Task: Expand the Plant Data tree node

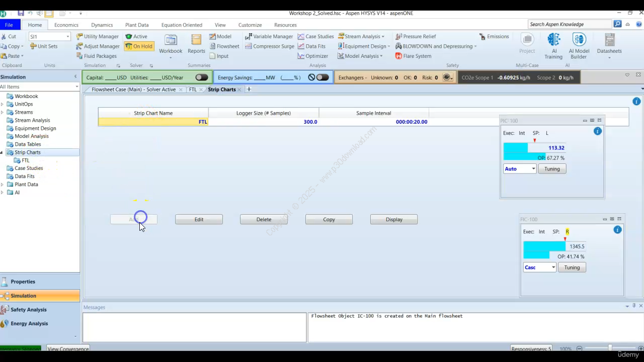Action: point(2,185)
